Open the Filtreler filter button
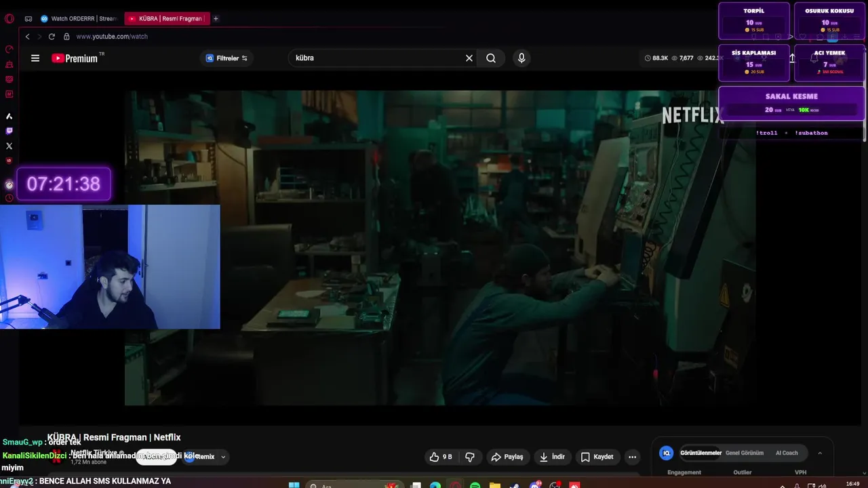The image size is (868, 488). pos(226,58)
